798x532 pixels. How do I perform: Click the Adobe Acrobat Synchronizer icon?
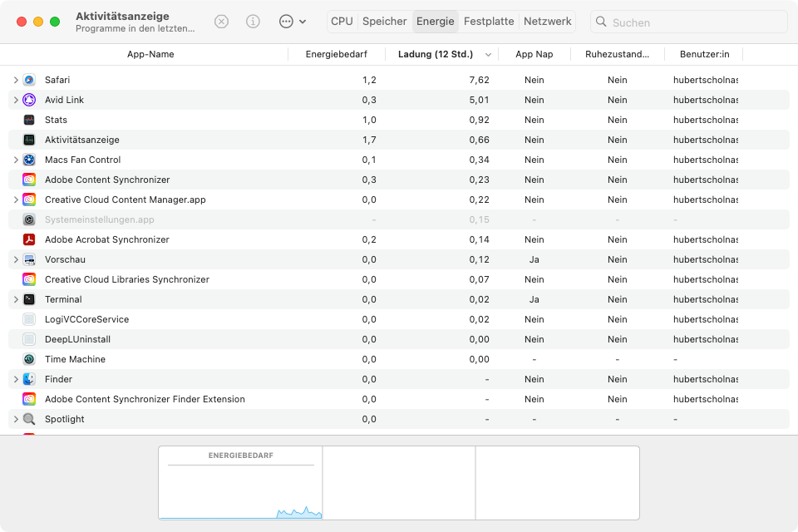click(29, 239)
